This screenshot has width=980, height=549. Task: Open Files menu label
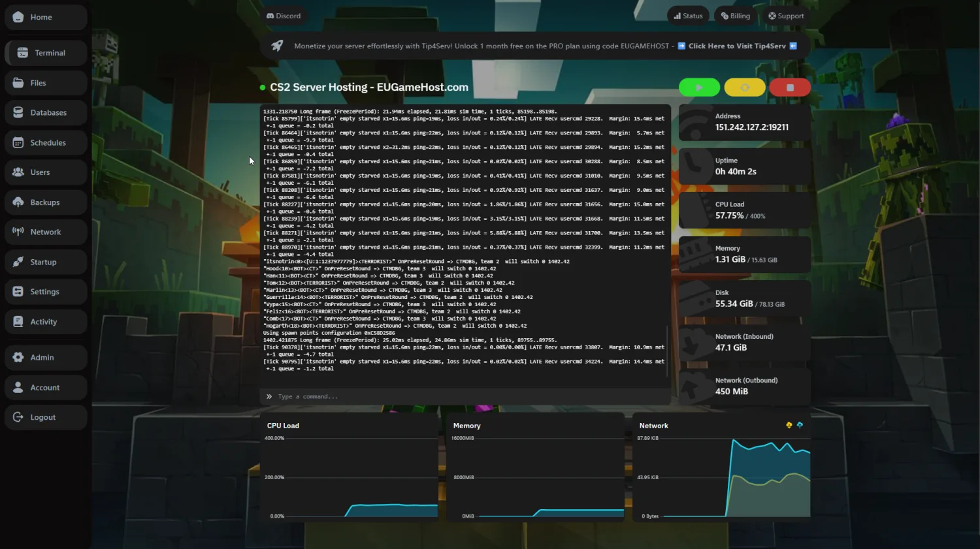[38, 83]
